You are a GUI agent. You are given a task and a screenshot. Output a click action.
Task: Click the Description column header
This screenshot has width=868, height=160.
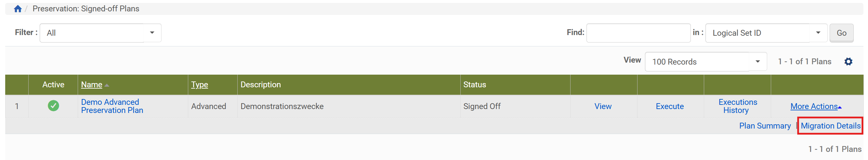point(260,85)
